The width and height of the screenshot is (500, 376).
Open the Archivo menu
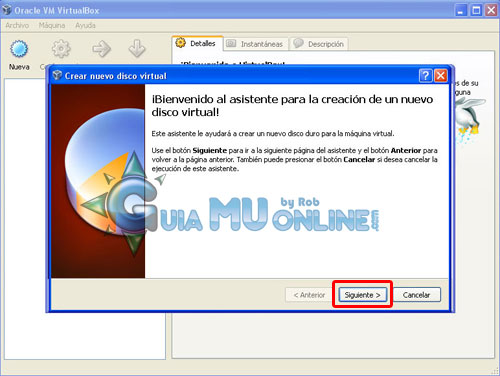click(17, 25)
